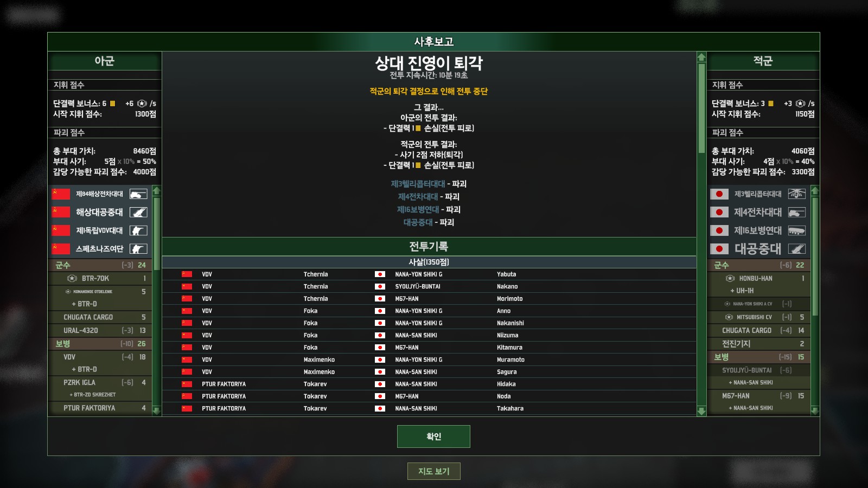Click the Japanese flag beside 제4전차대대
The width and height of the screenshot is (868, 488).
(x=719, y=213)
